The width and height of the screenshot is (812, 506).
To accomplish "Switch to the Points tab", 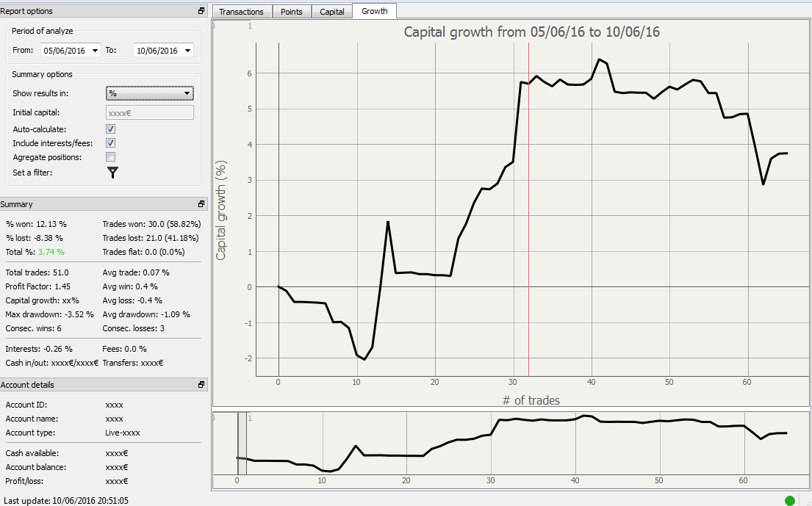I will coord(292,11).
